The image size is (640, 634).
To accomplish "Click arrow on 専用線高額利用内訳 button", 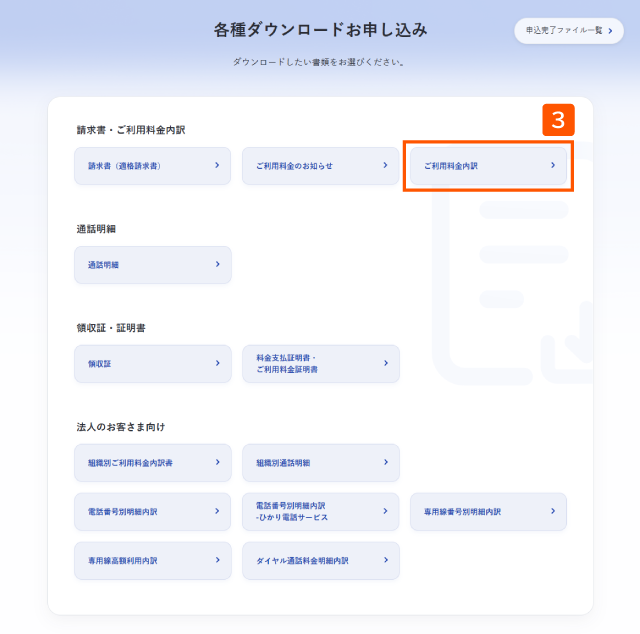I will tap(218, 560).
